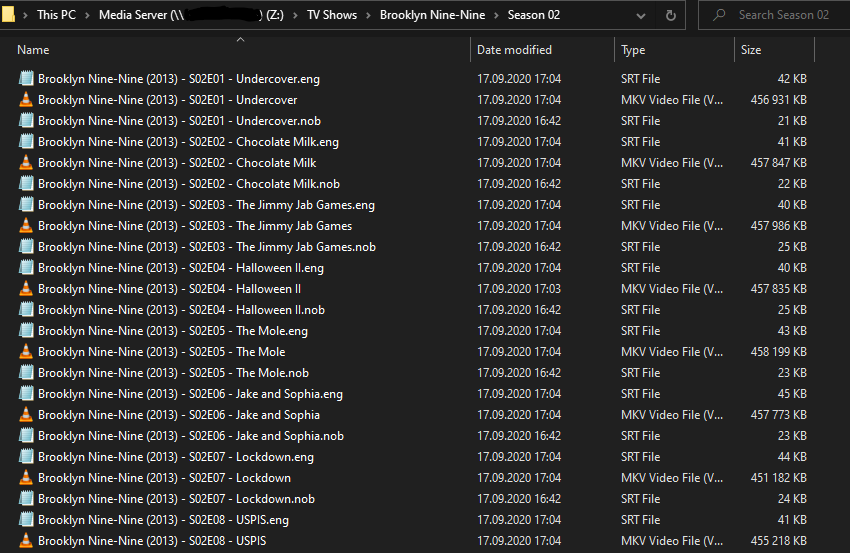
Task: Go to Media Server drive in breadcrumb
Action: 191,15
